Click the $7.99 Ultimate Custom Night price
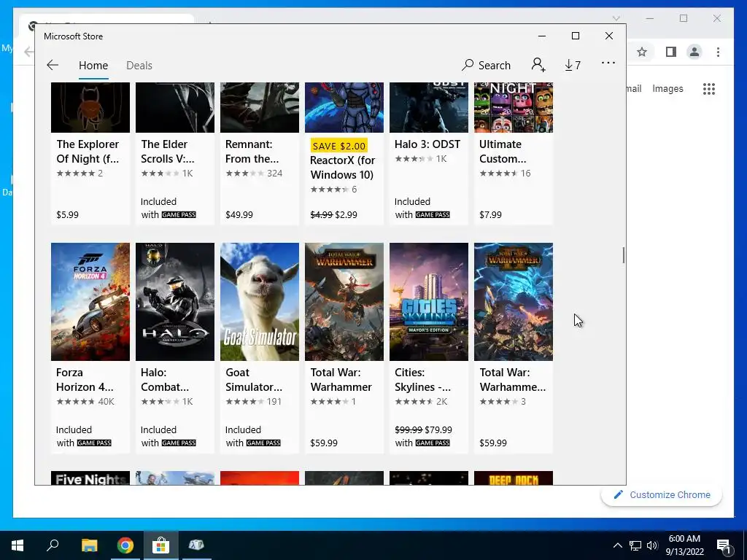Viewport: 747px width, 560px height. pos(490,215)
